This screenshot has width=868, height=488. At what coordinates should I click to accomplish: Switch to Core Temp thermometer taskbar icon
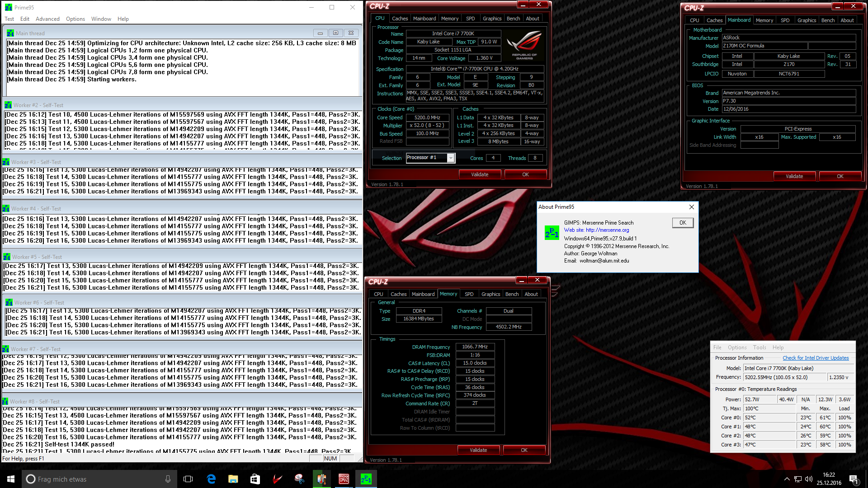pyautogui.click(x=321, y=479)
